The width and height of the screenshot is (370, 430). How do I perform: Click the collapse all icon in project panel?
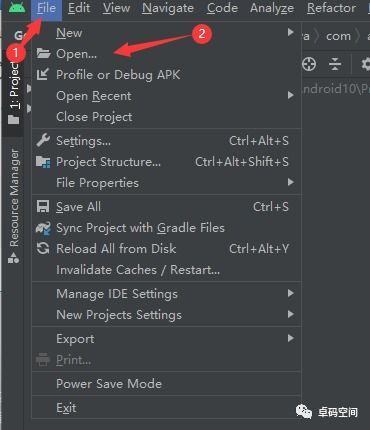(335, 64)
